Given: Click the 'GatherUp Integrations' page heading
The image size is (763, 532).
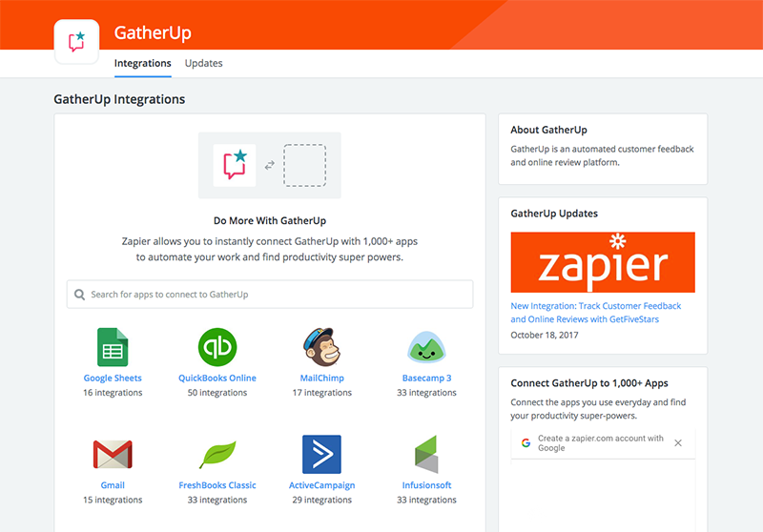Looking at the screenshot, I should 119,99.
